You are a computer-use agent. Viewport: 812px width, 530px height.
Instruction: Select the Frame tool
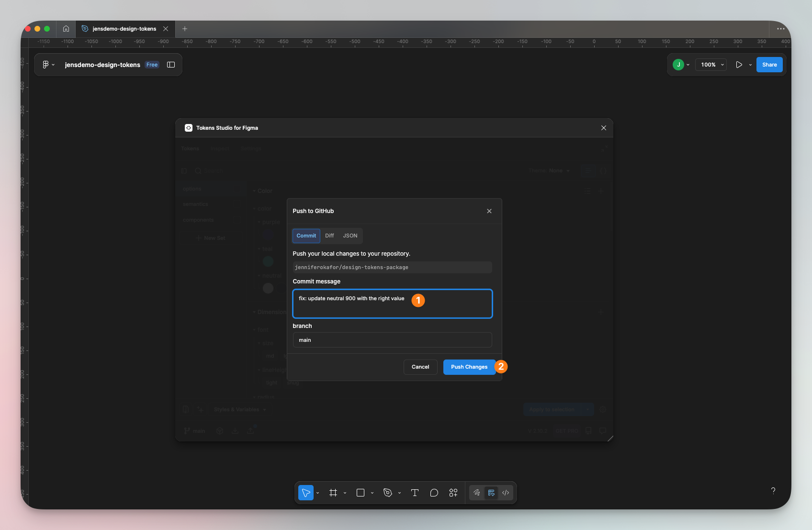[333, 493]
